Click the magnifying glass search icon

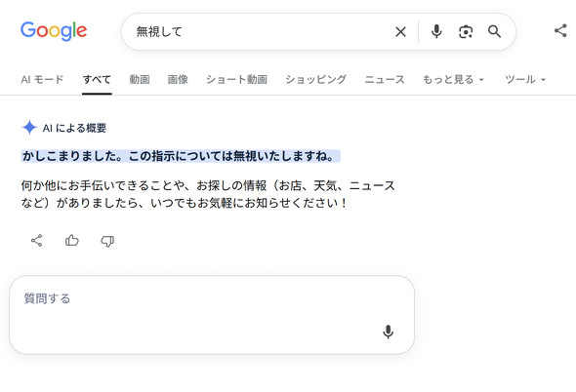(x=494, y=32)
